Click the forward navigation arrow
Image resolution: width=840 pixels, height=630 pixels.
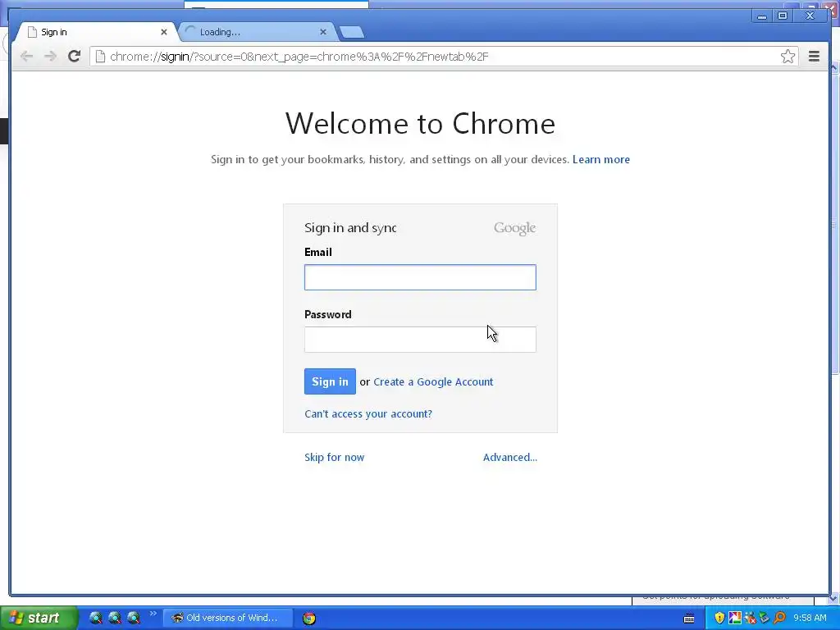coord(50,57)
